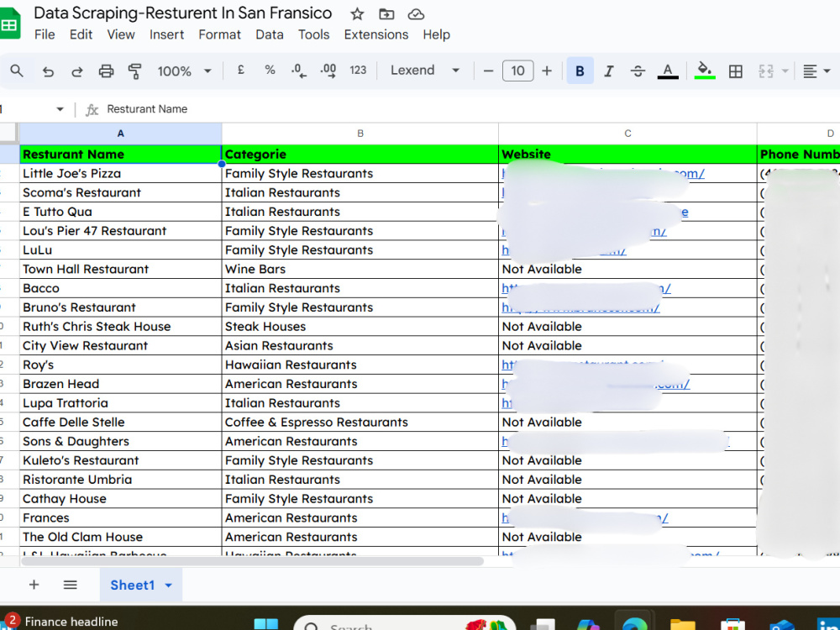Click the horizontal scrollbar
The height and width of the screenshot is (630, 840).
pos(252,561)
